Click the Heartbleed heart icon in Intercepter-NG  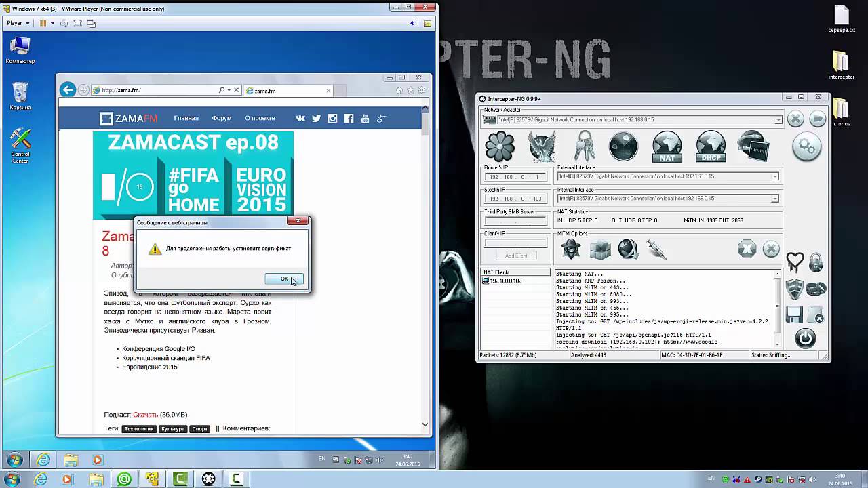point(795,261)
